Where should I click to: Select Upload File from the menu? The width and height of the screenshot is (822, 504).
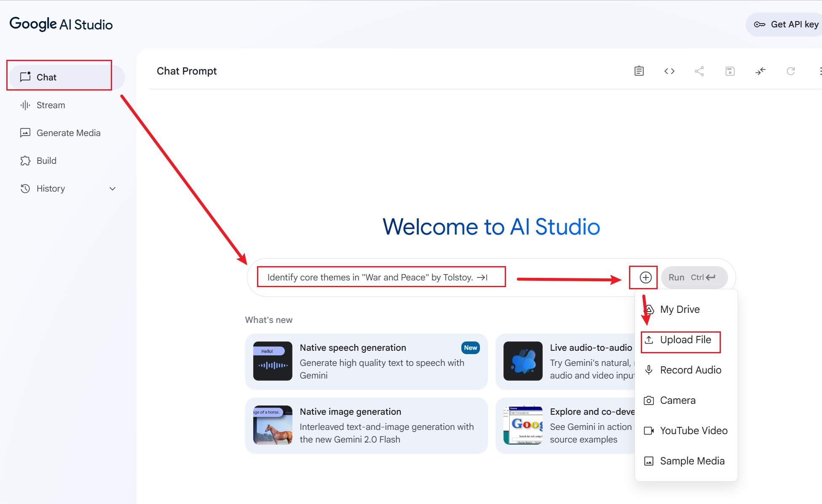click(x=685, y=340)
